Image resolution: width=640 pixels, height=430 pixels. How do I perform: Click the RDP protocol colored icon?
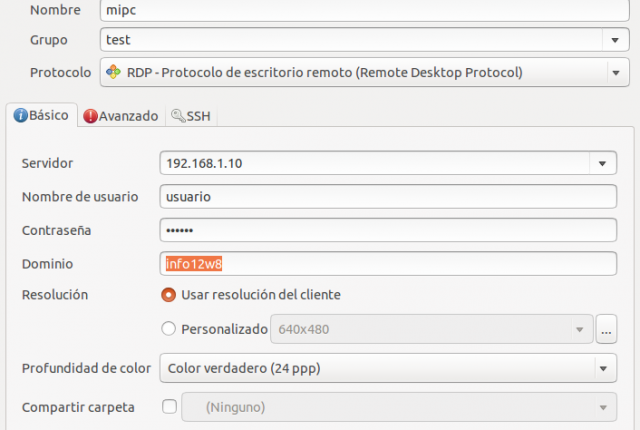click(x=113, y=72)
